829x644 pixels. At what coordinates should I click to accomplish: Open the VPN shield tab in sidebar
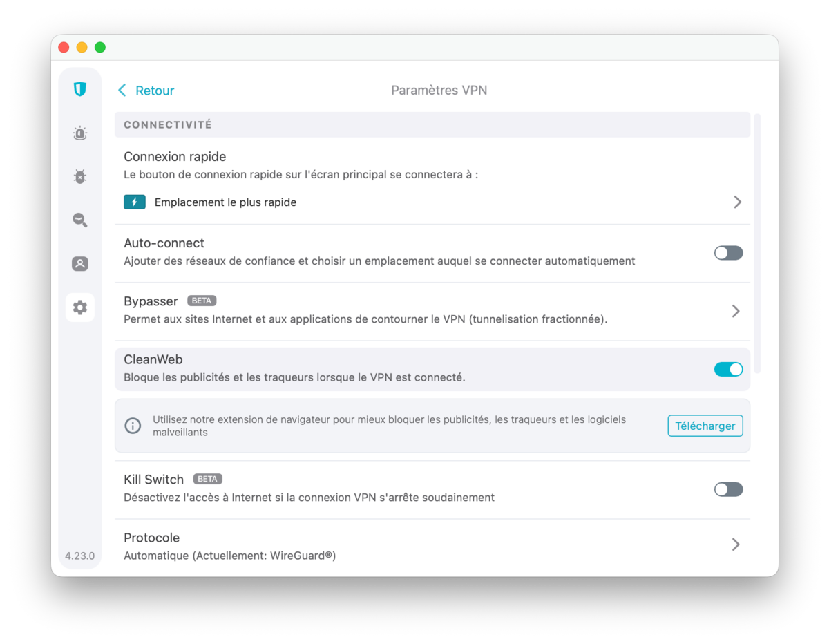(x=80, y=89)
